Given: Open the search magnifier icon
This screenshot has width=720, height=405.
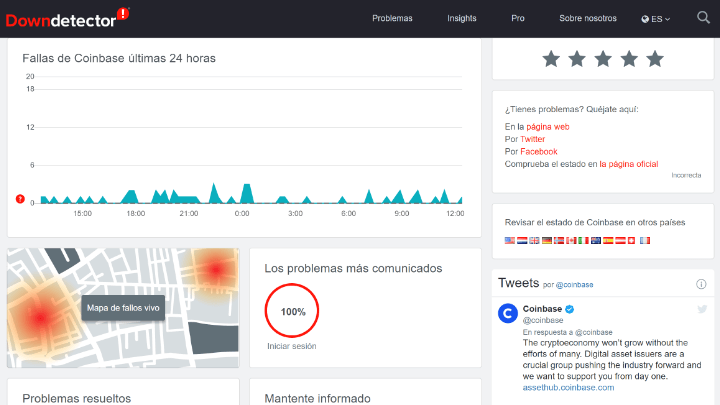Looking at the screenshot, I should click(x=703, y=18).
